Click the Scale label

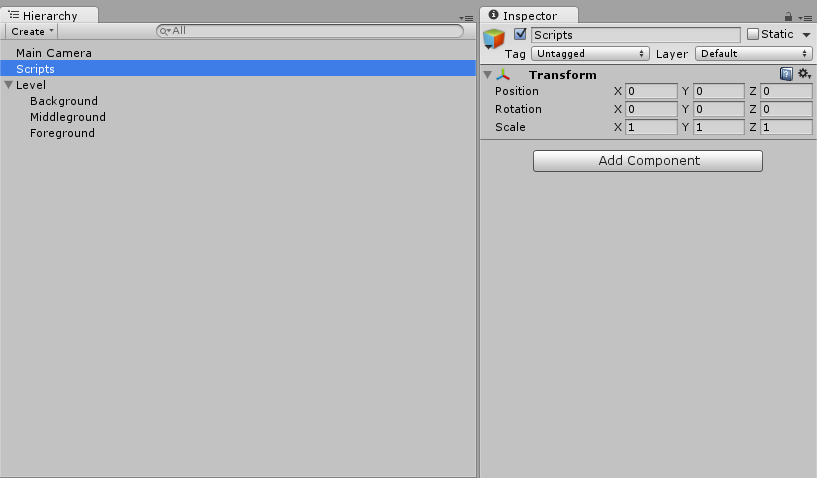[510, 127]
